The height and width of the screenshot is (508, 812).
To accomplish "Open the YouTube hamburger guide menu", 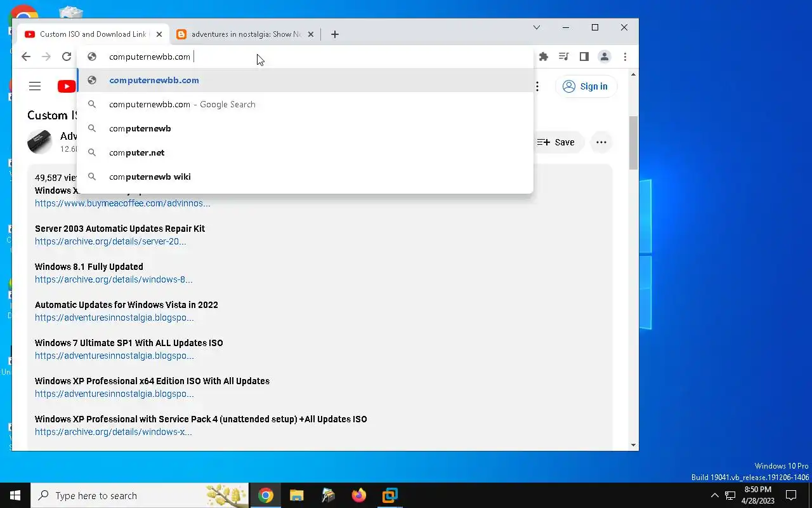I will (35, 86).
